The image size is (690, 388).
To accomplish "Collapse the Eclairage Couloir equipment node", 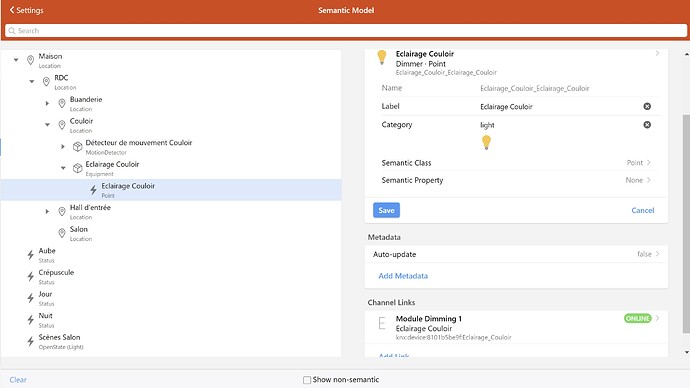I will 63,168.
